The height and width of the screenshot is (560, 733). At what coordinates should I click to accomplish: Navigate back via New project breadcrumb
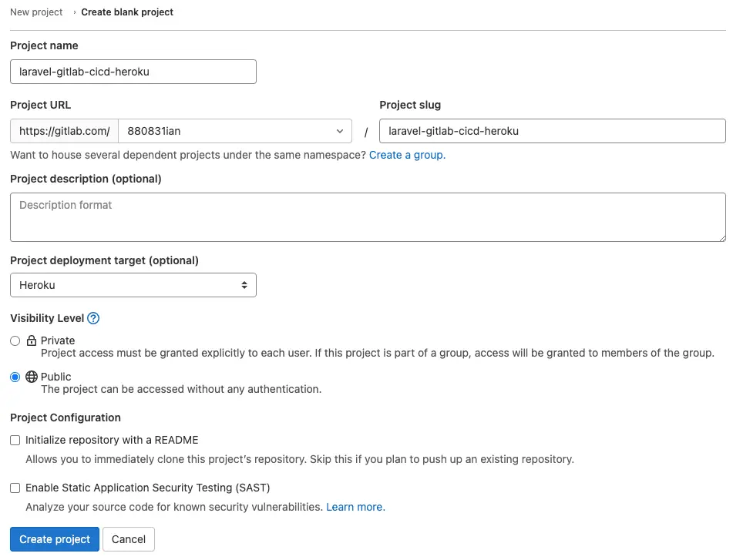click(x=35, y=12)
